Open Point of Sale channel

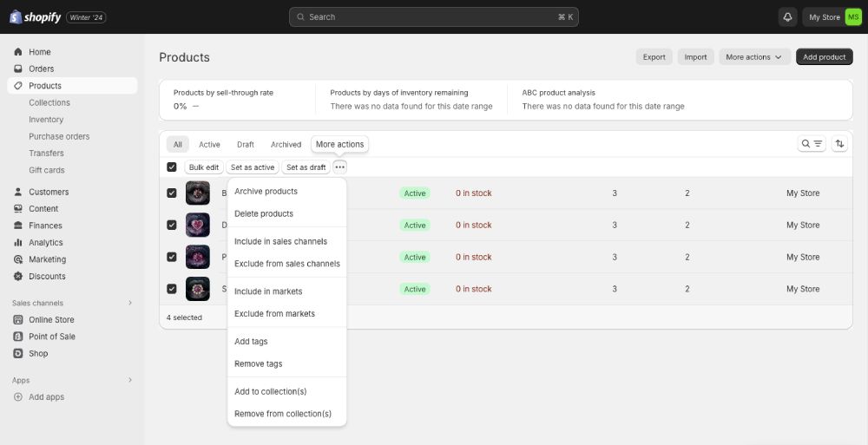(51, 337)
